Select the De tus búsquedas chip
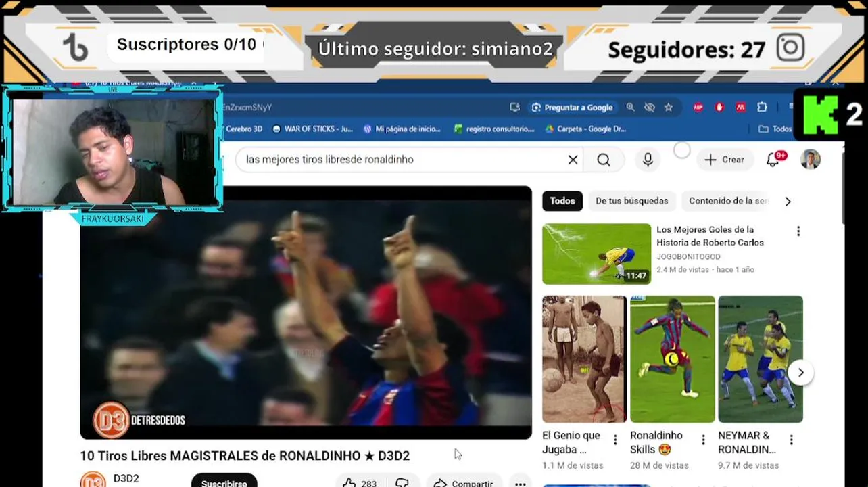 (x=631, y=201)
